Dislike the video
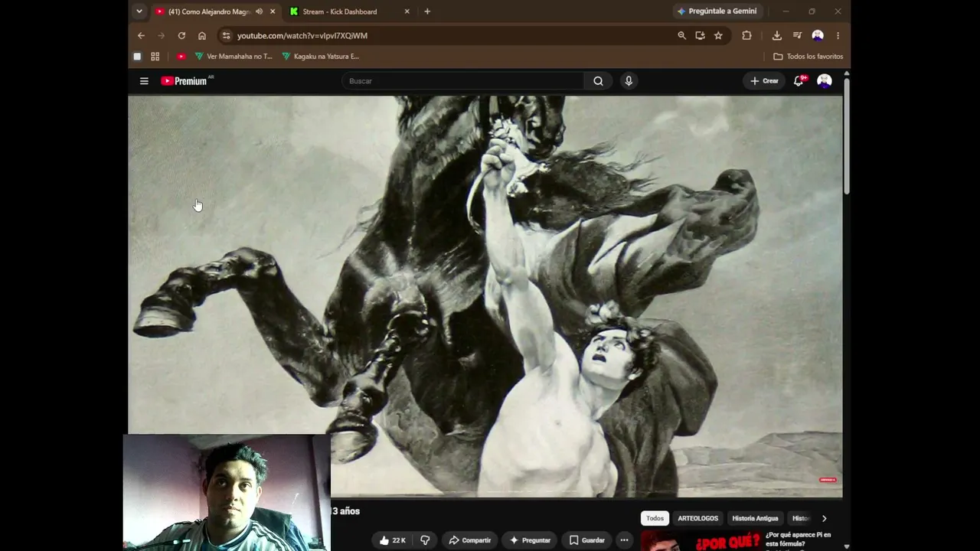Viewport: 980px width, 551px height. coord(425,540)
